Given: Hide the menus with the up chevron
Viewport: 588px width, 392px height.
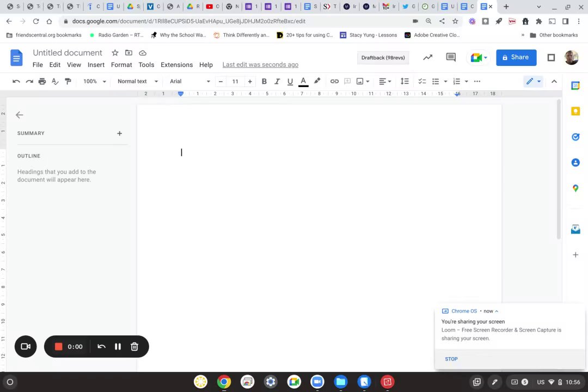Looking at the screenshot, I should (554, 82).
